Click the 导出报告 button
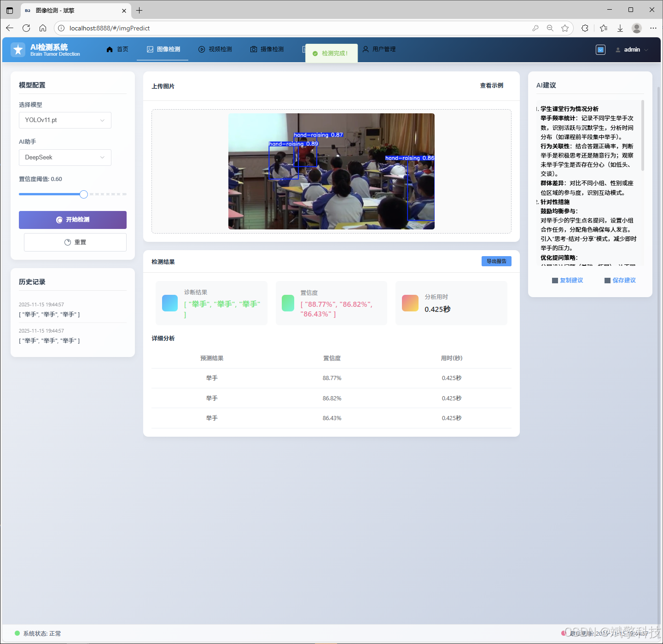This screenshot has width=663, height=644. (496, 261)
